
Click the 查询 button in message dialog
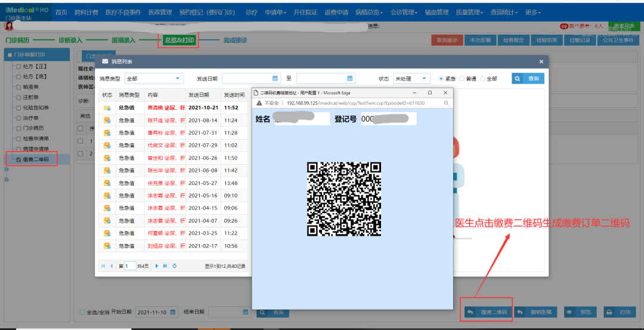click(528, 79)
